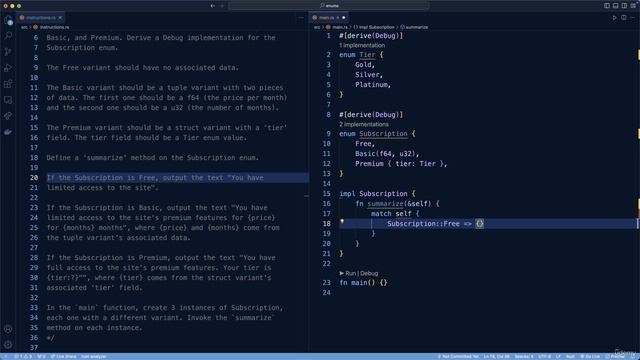
Task: Click line number 20 in left editor gutter
Action: click(x=34, y=178)
